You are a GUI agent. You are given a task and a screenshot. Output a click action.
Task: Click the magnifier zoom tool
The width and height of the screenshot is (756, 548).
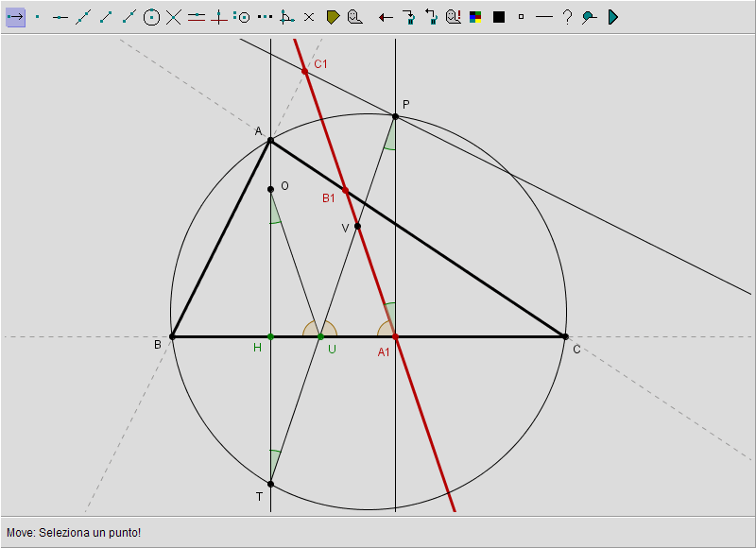590,17
